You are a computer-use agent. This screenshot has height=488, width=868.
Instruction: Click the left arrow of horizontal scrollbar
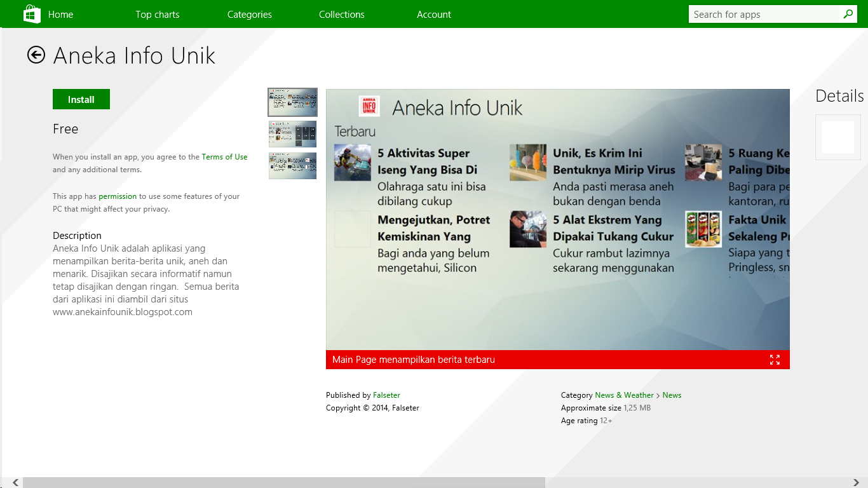point(16,483)
